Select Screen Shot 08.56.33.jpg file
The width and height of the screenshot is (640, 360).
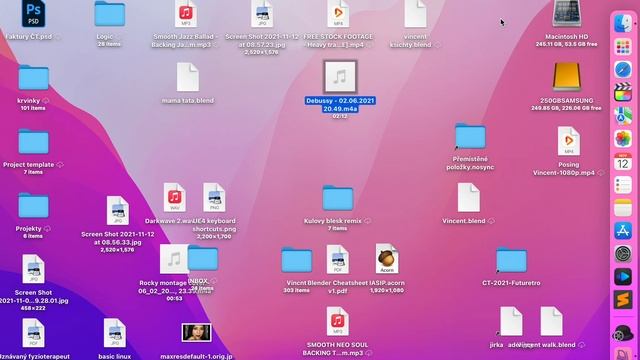coord(118,211)
